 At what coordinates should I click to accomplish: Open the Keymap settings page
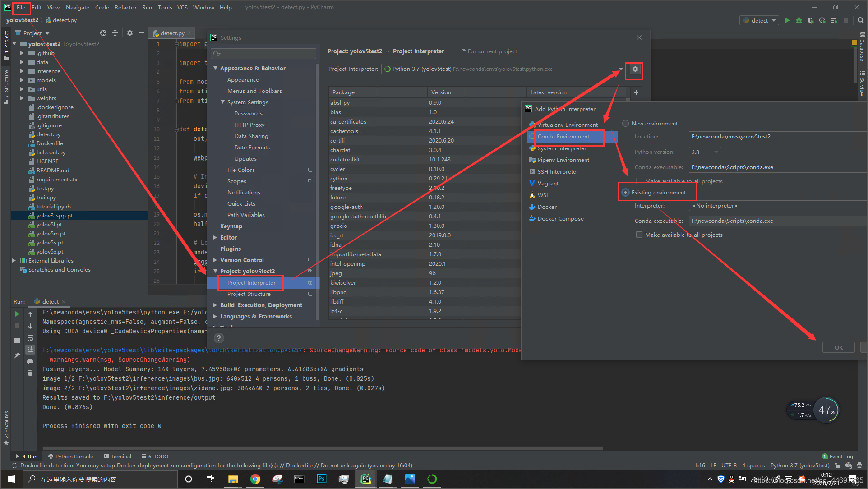tap(231, 226)
